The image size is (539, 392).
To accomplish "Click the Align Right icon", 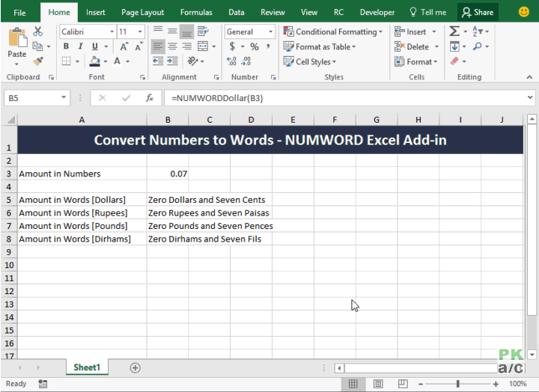I will point(186,46).
